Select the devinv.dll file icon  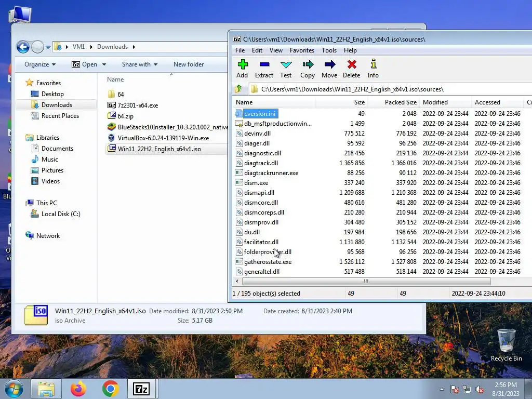pyautogui.click(x=239, y=134)
